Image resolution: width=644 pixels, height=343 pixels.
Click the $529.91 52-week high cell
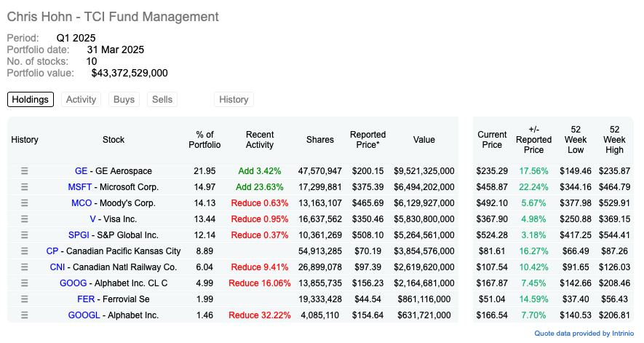tap(614, 203)
